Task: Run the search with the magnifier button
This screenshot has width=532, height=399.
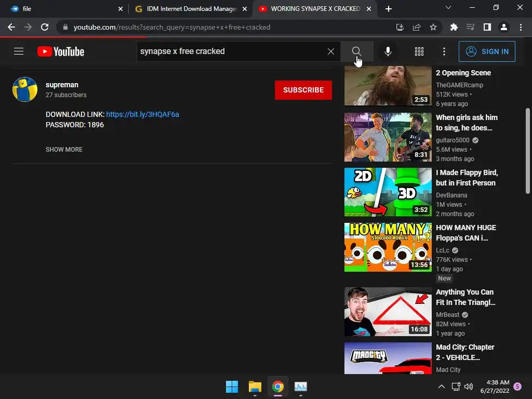Action: coord(356,51)
